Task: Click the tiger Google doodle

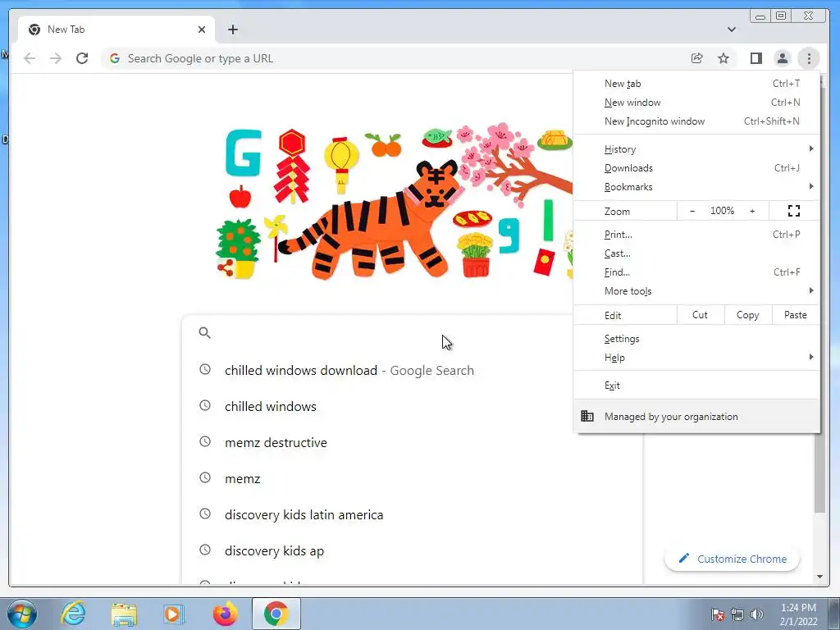Action: pos(395,203)
